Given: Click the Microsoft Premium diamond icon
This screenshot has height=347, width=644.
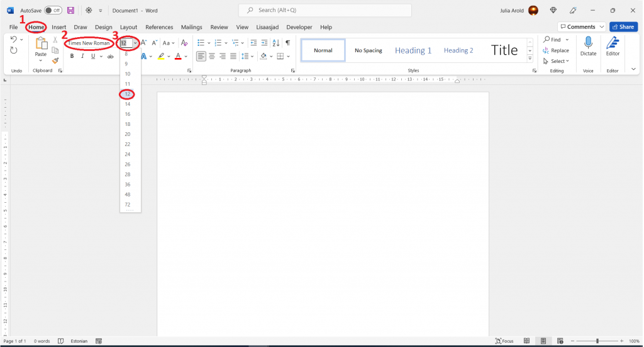Looking at the screenshot, I should tap(553, 10).
